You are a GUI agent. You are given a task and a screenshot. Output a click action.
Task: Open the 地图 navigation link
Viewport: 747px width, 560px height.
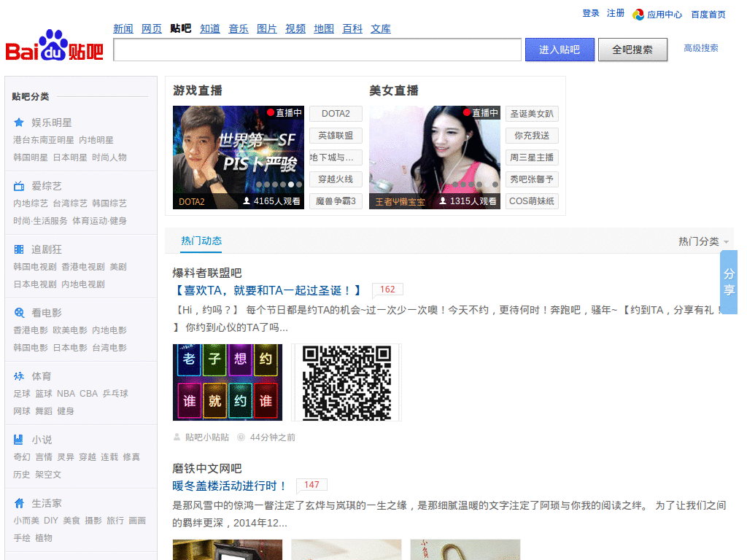click(324, 28)
